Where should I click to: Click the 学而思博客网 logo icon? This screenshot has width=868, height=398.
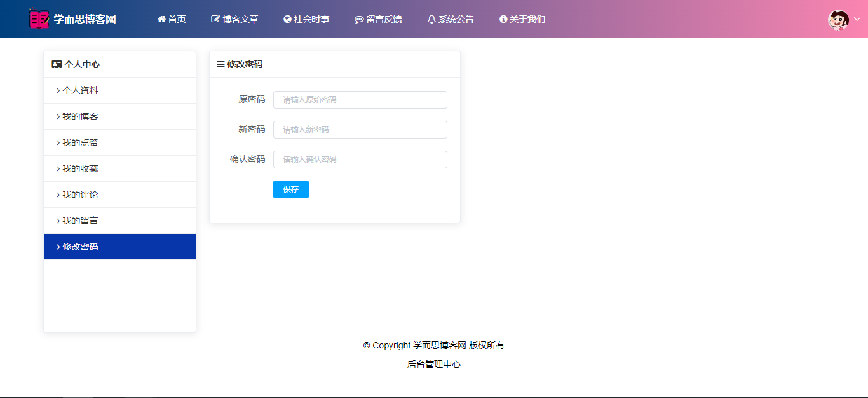coord(39,19)
